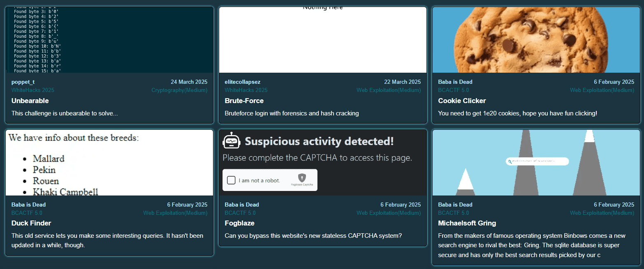Open the Unbearable writeup title

tap(30, 101)
